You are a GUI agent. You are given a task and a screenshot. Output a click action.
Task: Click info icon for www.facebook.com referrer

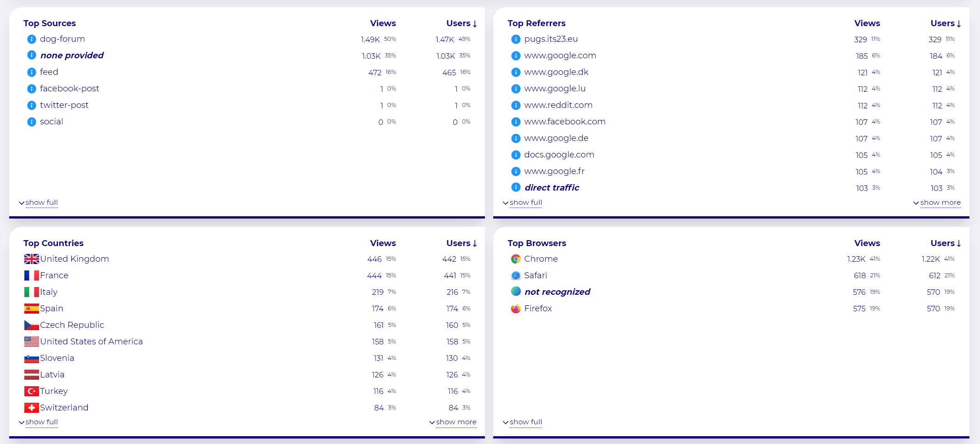(516, 122)
